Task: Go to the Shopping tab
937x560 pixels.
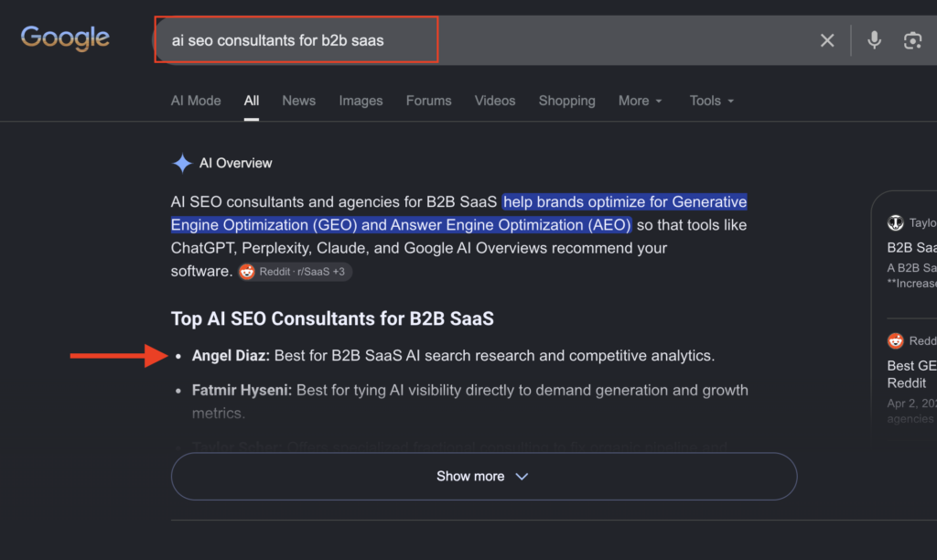Action: [566, 101]
